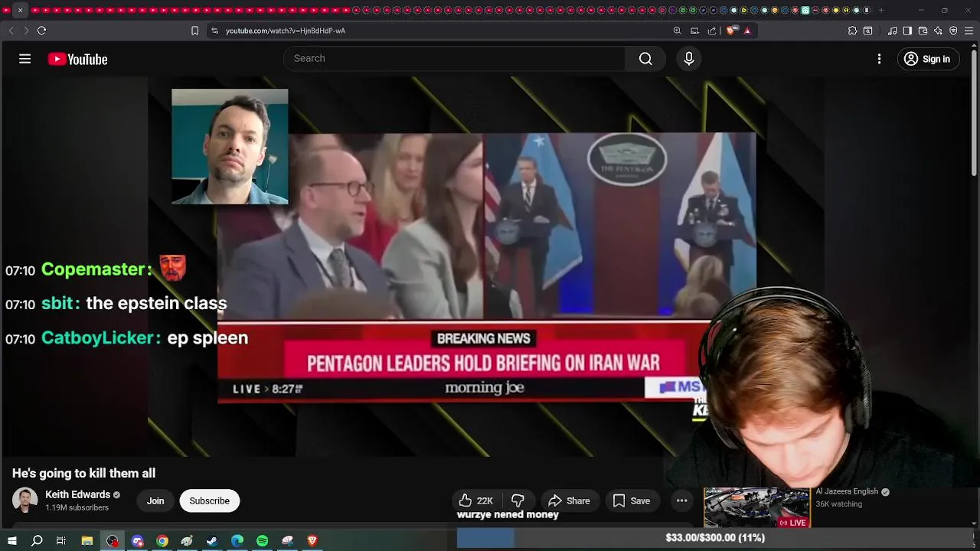
Task: Open Spotify from taskbar
Action: 262,540
